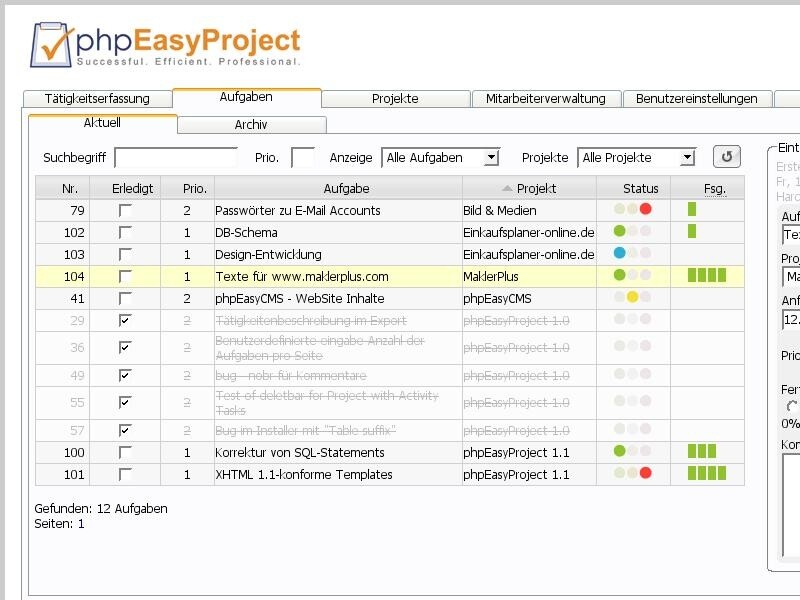Open the Mitarbeiterverwaltung tab

(x=546, y=98)
